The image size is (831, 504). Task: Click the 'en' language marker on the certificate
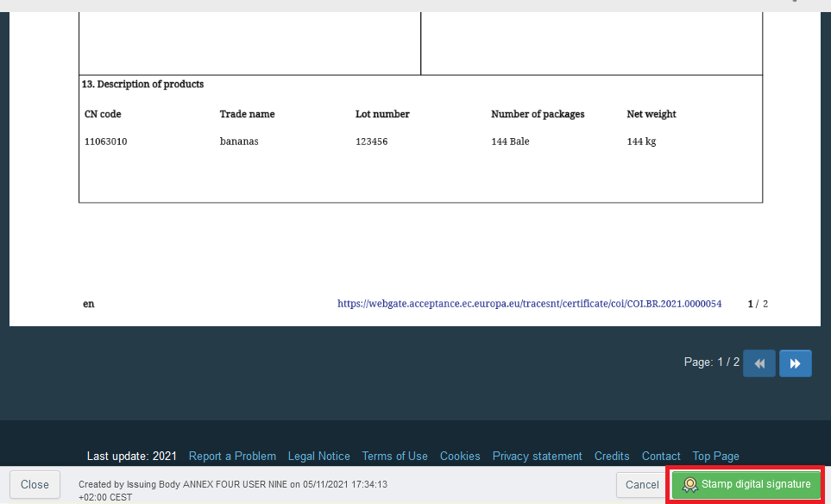[89, 304]
